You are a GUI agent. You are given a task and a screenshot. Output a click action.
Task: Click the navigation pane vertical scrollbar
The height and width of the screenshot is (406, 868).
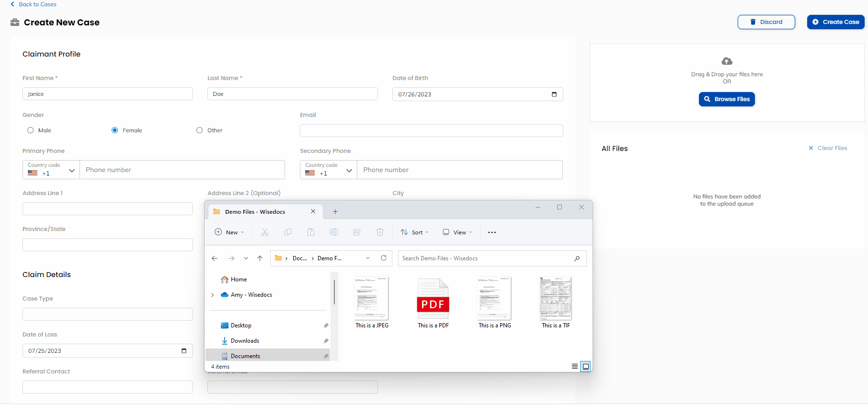tap(334, 291)
